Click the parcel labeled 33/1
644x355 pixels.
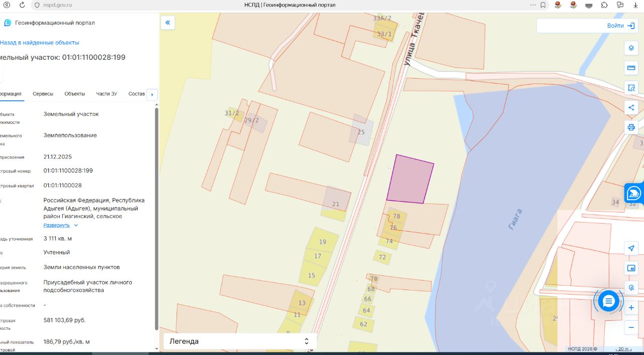pos(384,34)
